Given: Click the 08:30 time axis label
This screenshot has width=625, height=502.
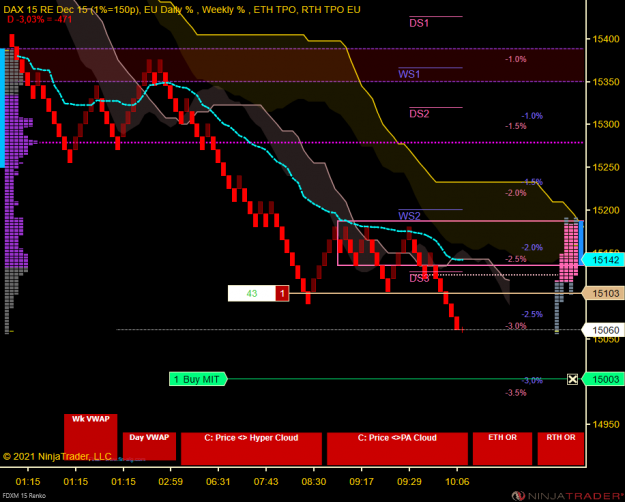Looking at the screenshot, I should click(314, 482).
